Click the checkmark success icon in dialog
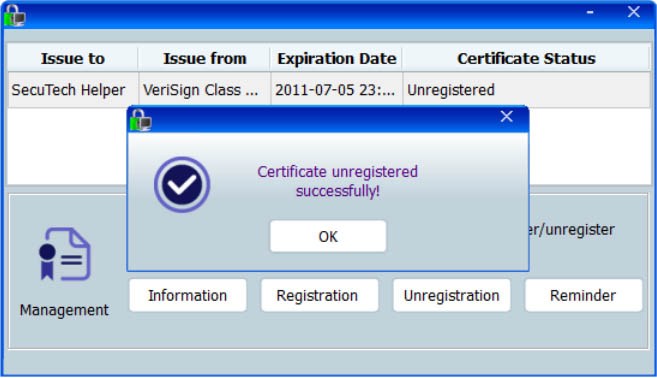 pyautogui.click(x=181, y=184)
